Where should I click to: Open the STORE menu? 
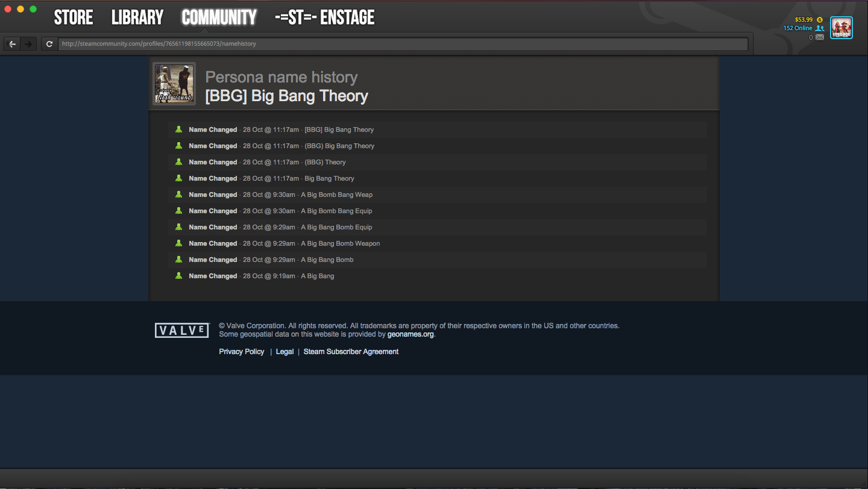pos(74,17)
